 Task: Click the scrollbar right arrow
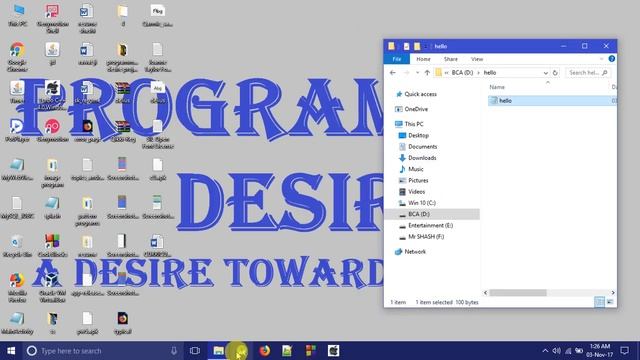[x=613, y=293]
